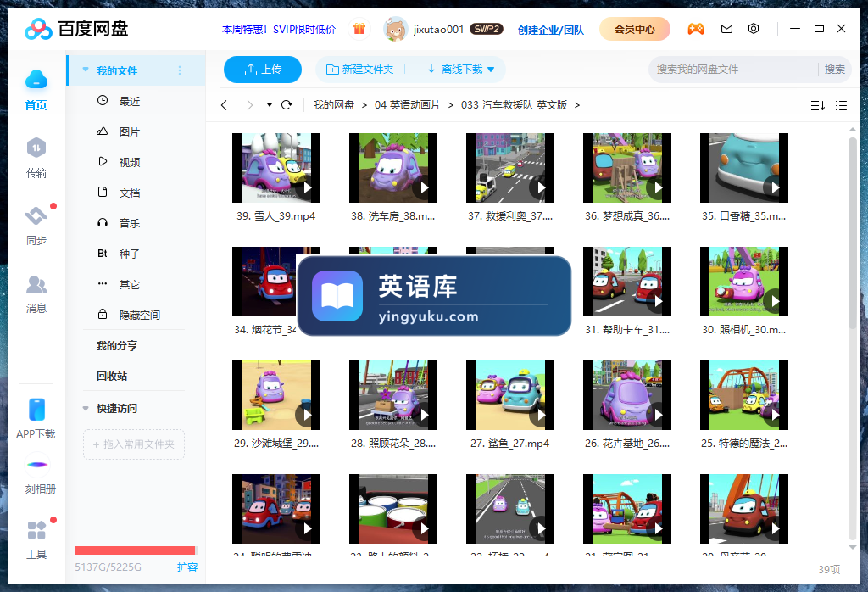868x592 pixels.
Task: Open 同步 sync panel
Action: coord(36,226)
